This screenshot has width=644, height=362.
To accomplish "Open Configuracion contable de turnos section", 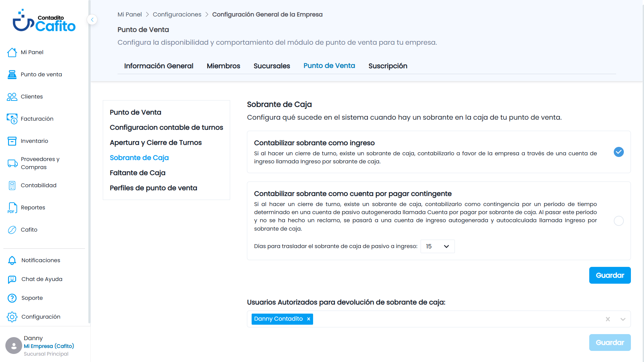I will (x=166, y=127).
